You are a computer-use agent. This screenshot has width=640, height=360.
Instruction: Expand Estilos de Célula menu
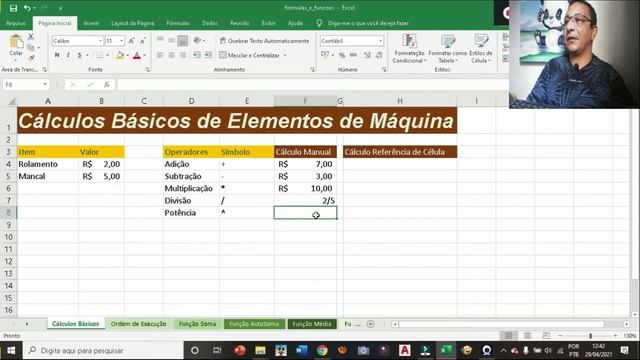(481, 49)
